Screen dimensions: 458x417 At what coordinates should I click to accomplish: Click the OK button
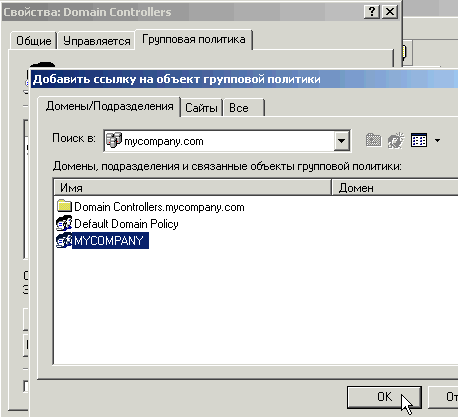[384, 397]
